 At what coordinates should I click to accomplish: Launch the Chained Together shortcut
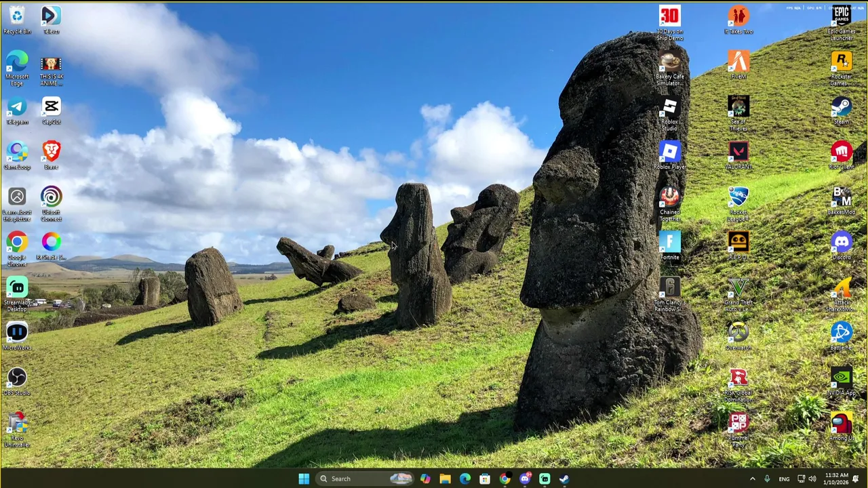coord(670,205)
